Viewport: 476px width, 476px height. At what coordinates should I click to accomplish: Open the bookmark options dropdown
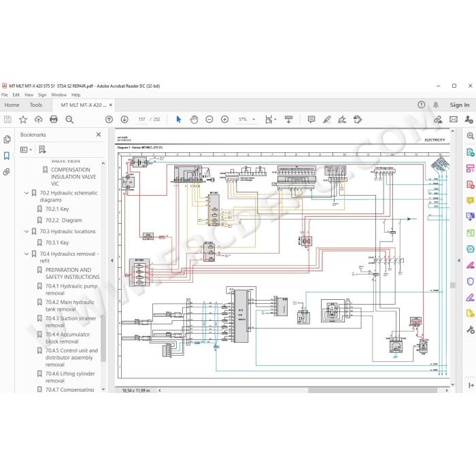[26, 150]
